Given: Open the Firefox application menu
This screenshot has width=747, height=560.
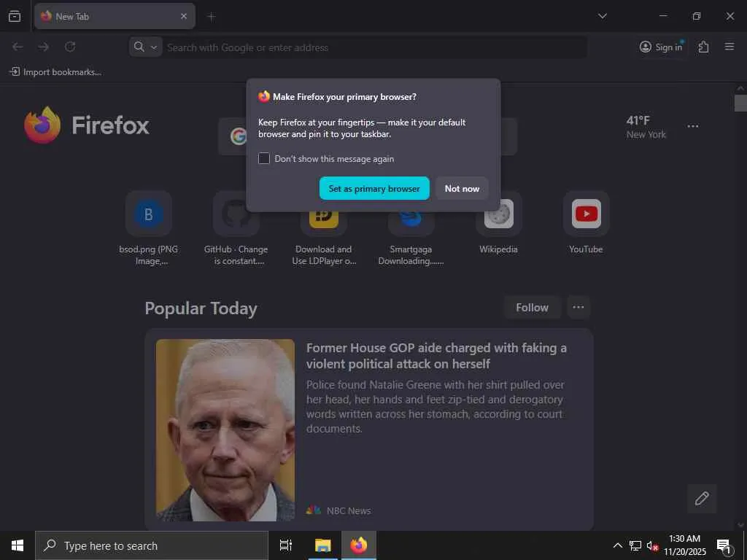Looking at the screenshot, I should click(729, 47).
